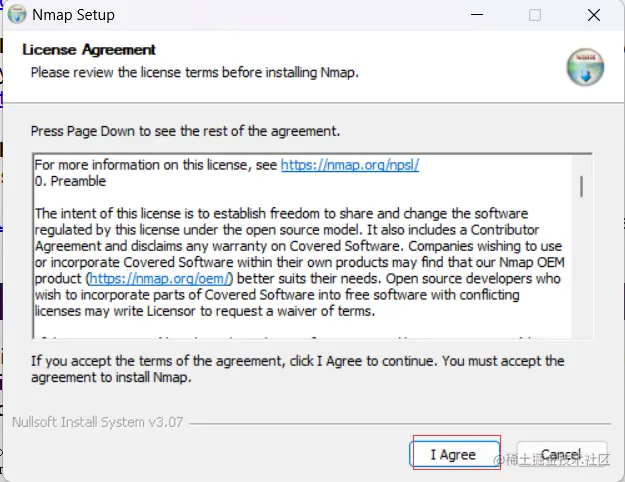Click the 'If you accept the terms' paragraph
625x482 pixels.
tap(298, 369)
